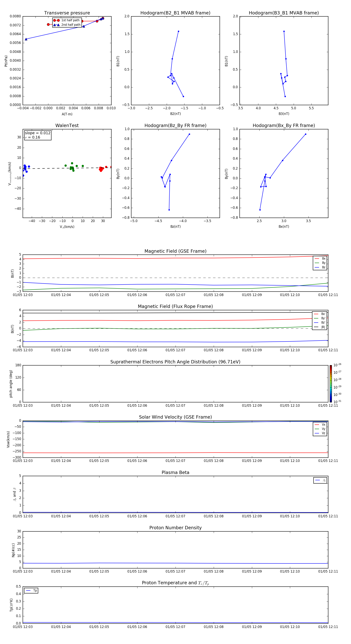Click the topmost point of B3_B1 hodogram
The height and width of the screenshot is (644, 351).
284,31
